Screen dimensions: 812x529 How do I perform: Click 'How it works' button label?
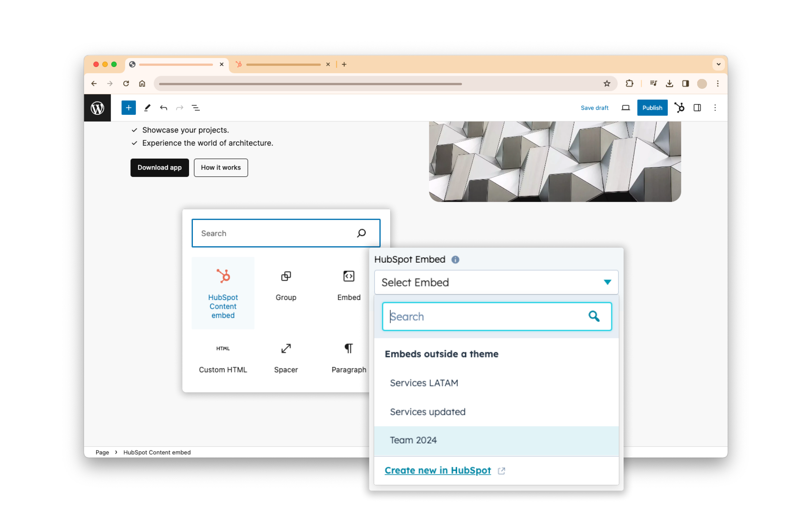[x=220, y=167]
